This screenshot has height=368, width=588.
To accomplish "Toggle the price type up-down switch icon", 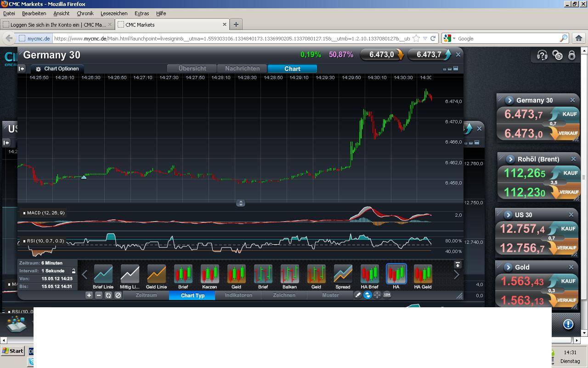I will click(367, 295).
